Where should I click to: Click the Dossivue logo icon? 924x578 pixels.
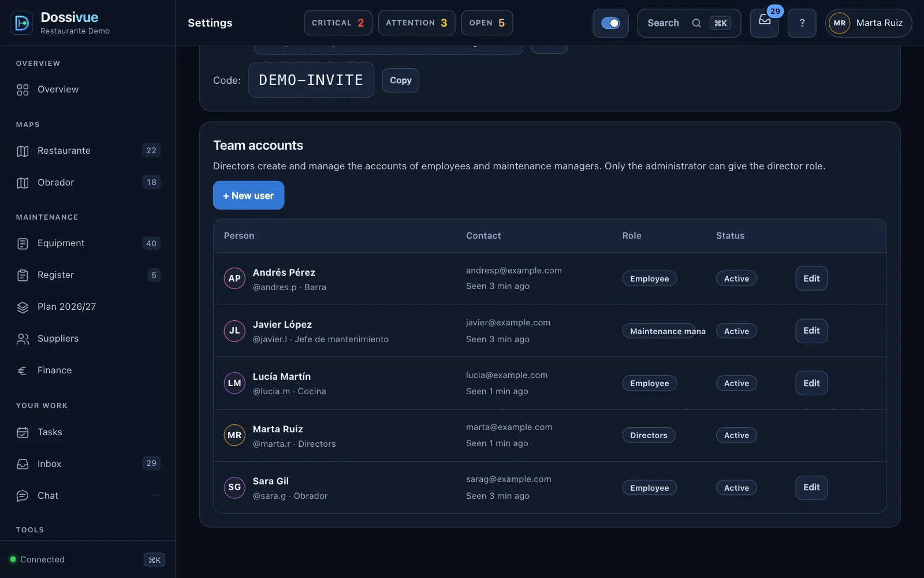pyautogui.click(x=22, y=23)
